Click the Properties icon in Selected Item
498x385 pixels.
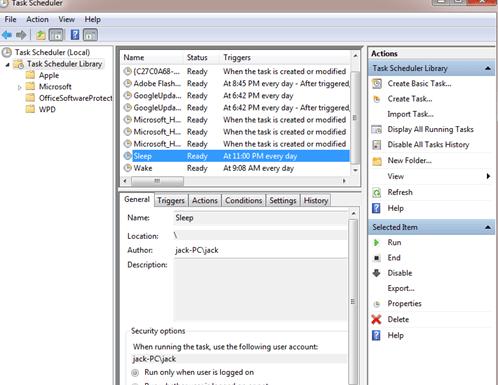pos(377,304)
